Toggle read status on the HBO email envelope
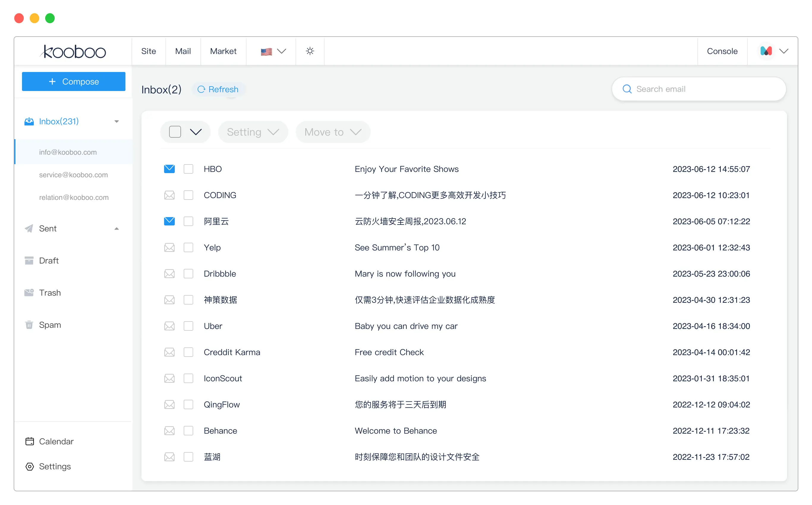812x505 pixels. (x=169, y=169)
